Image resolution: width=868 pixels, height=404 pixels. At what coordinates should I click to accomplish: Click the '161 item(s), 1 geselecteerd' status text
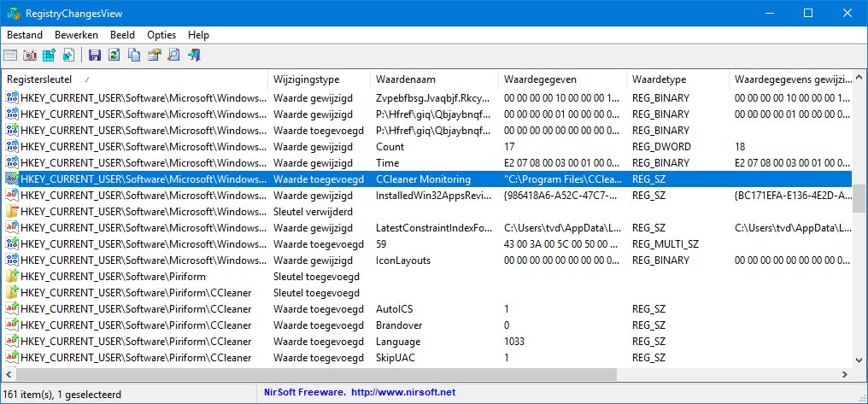point(62,395)
